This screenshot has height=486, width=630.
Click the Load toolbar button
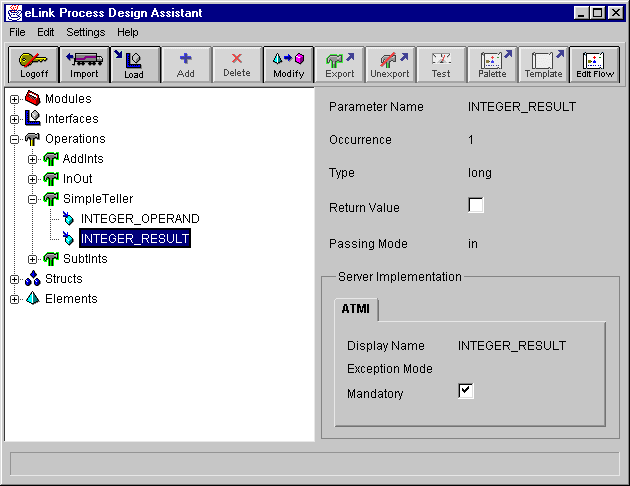(x=136, y=65)
